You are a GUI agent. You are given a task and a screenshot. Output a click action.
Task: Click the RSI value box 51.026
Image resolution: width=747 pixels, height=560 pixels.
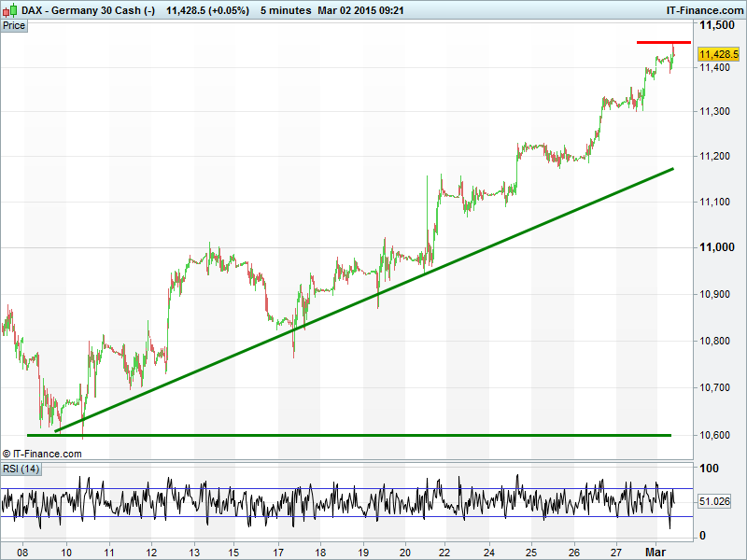click(x=713, y=502)
